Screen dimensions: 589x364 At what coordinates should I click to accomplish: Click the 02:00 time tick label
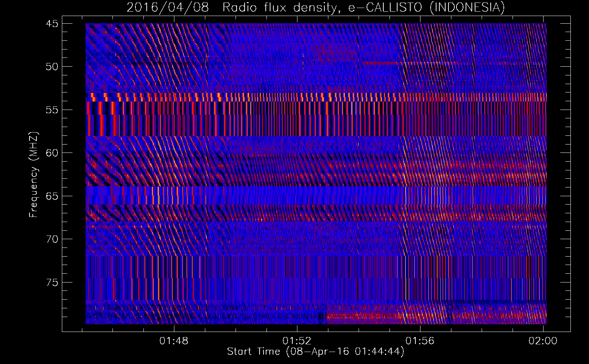click(543, 341)
